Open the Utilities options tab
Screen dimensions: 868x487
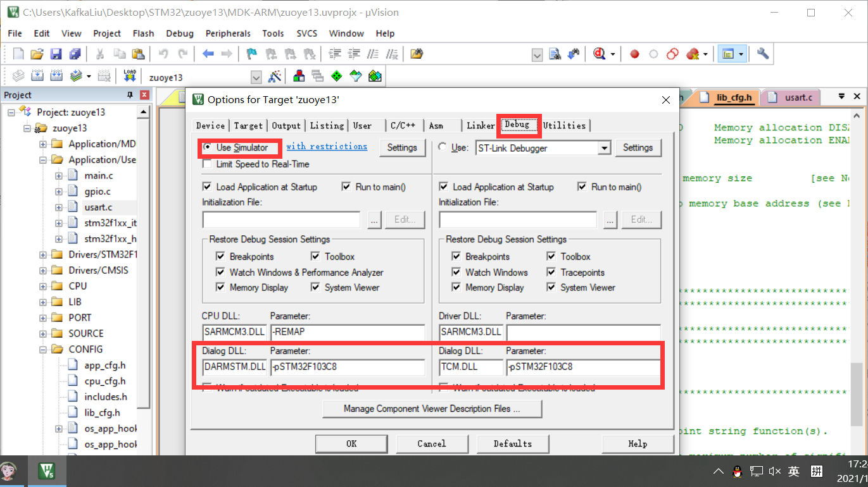tap(564, 125)
